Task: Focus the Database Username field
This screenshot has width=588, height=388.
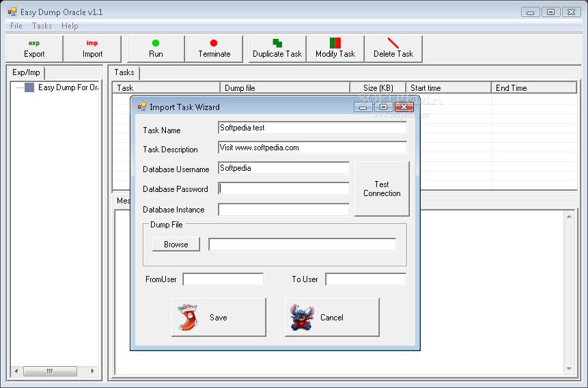Action: tap(284, 168)
